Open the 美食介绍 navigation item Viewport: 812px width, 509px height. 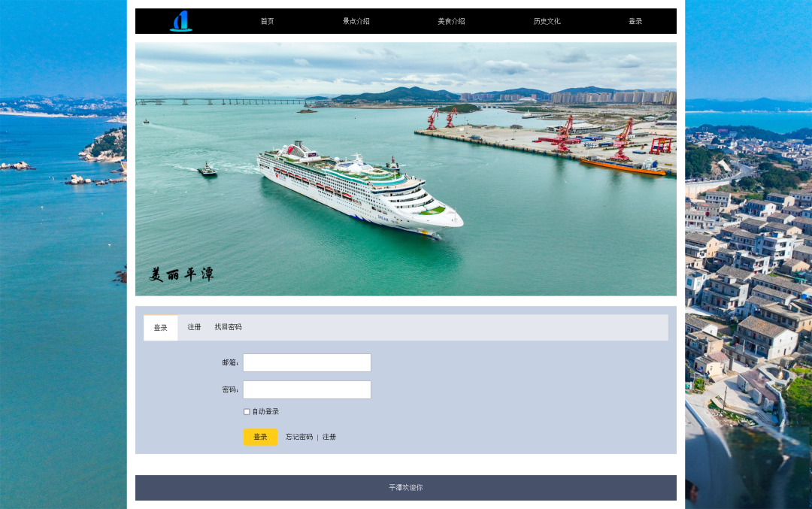click(x=451, y=21)
